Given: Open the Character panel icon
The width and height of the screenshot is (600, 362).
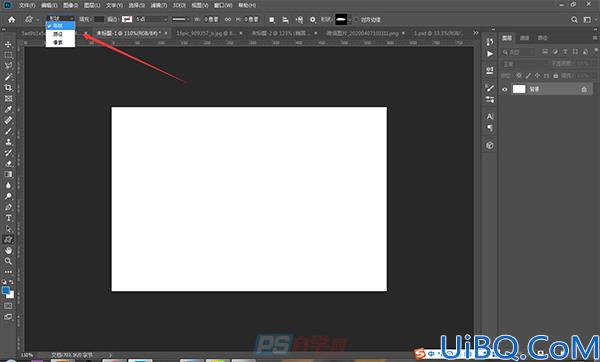Looking at the screenshot, I should [x=490, y=116].
